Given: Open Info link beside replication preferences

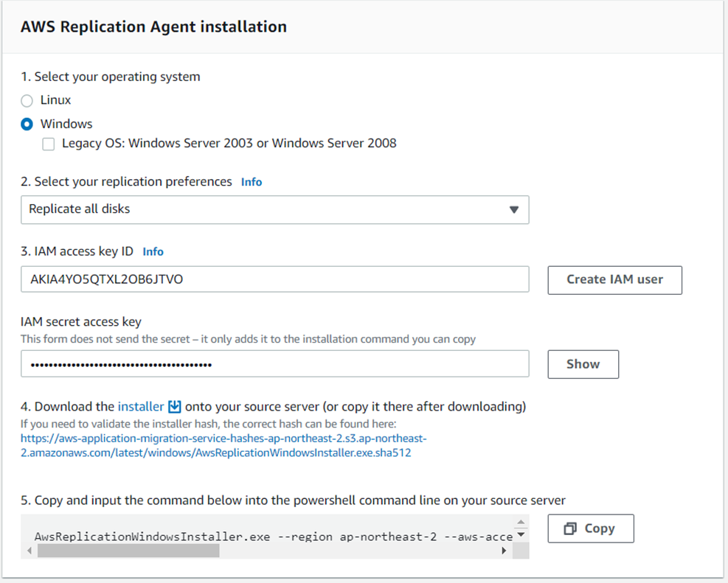Looking at the screenshot, I should tap(252, 182).
